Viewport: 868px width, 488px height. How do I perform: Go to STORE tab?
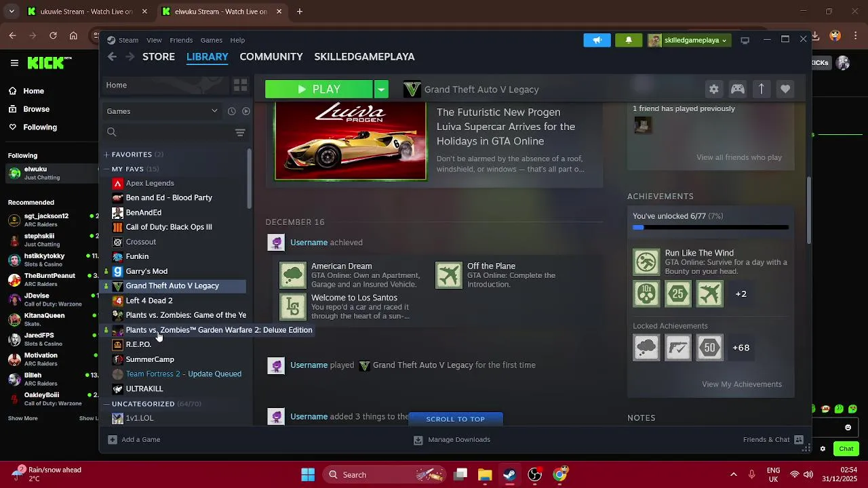pos(159,57)
